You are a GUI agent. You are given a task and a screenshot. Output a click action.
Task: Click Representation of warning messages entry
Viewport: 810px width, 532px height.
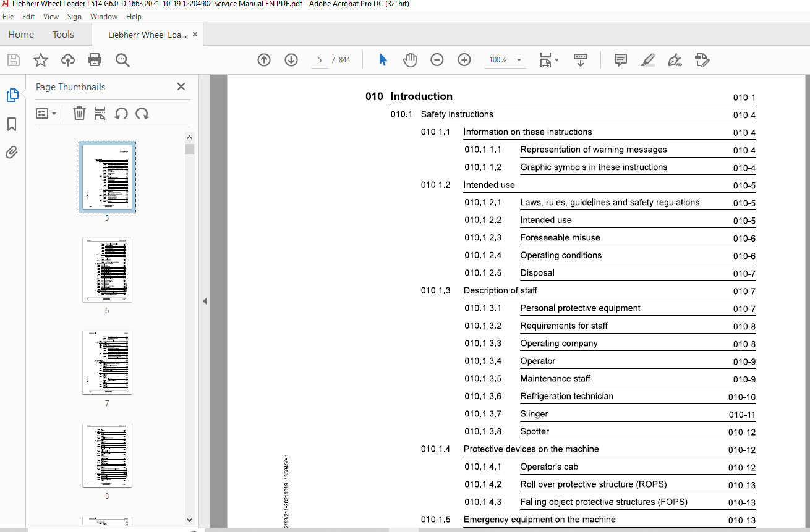pos(594,150)
